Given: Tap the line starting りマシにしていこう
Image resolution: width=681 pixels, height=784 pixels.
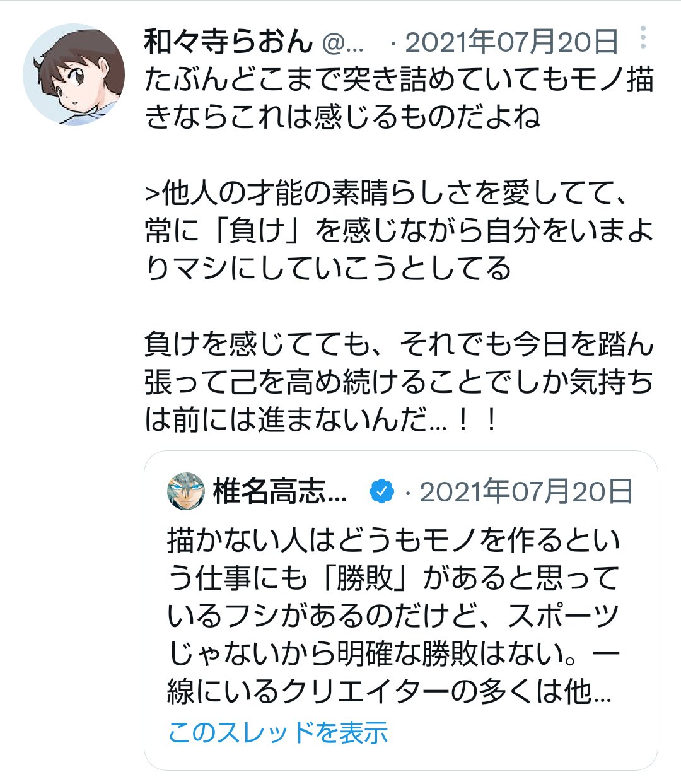Looking at the screenshot, I should [x=328, y=269].
